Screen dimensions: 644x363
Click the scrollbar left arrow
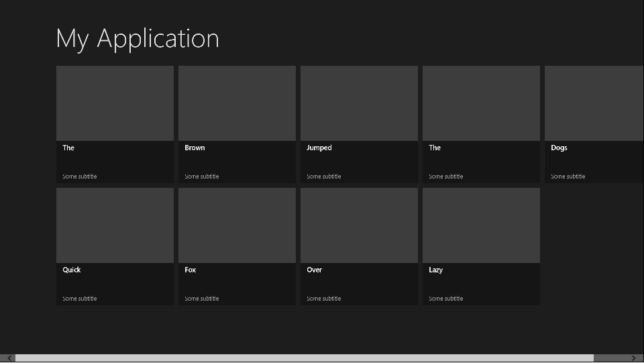click(x=9, y=358)
